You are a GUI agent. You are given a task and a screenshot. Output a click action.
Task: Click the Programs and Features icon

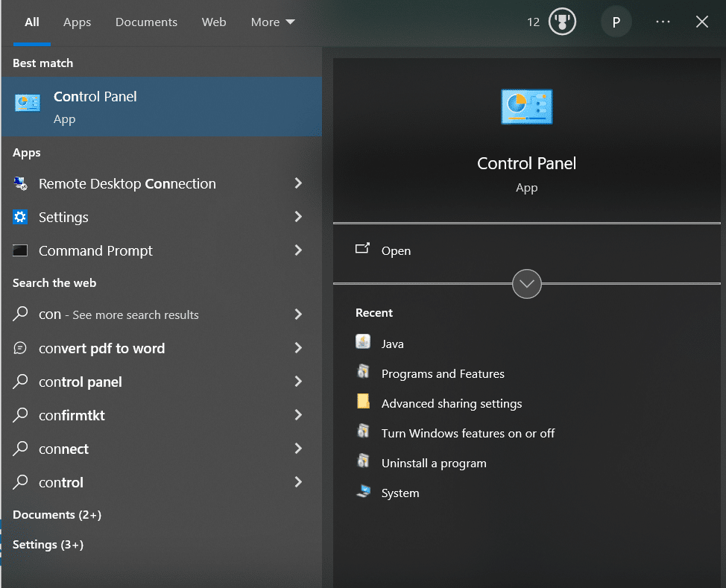coord(364,371)
